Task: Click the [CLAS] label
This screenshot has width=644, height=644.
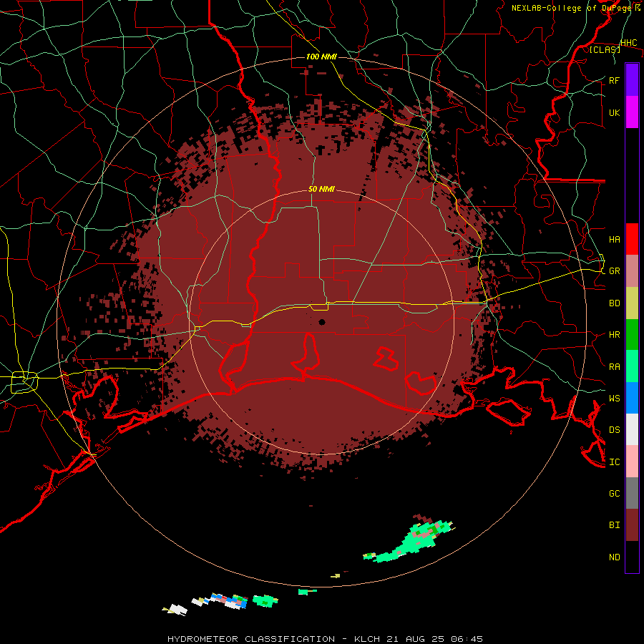Action: tap(605, 49)
